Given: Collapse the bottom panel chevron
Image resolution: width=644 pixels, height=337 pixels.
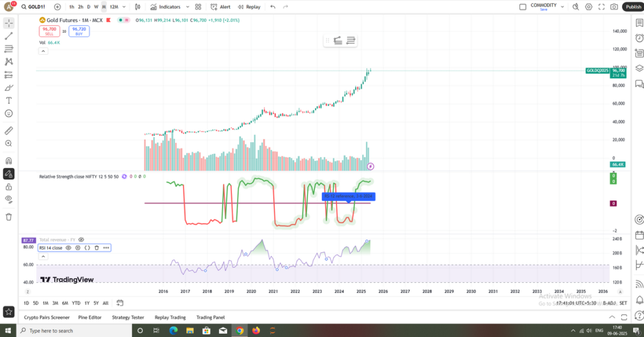Looking at the screenshot, I should (x=612, y=318).
